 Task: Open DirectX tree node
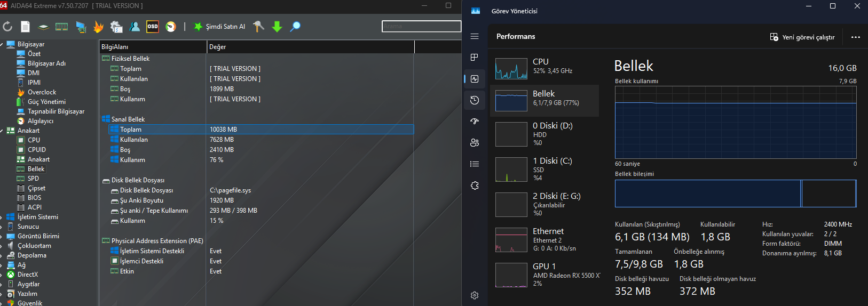pos(28,275)
